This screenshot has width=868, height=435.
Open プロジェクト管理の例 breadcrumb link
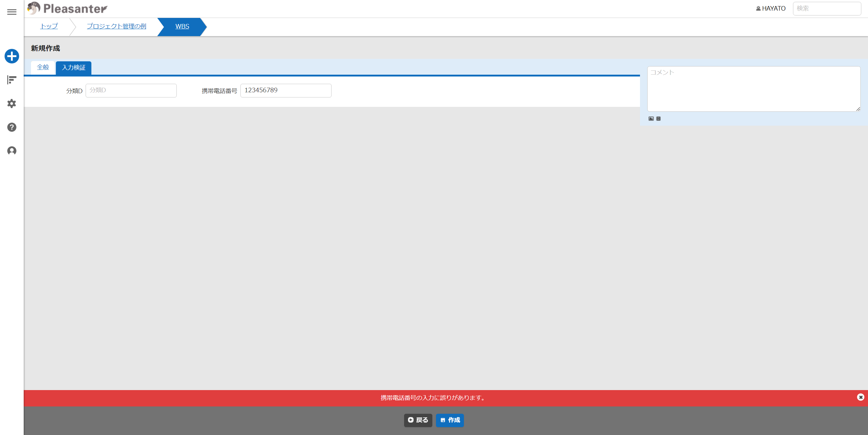(116, 26)
